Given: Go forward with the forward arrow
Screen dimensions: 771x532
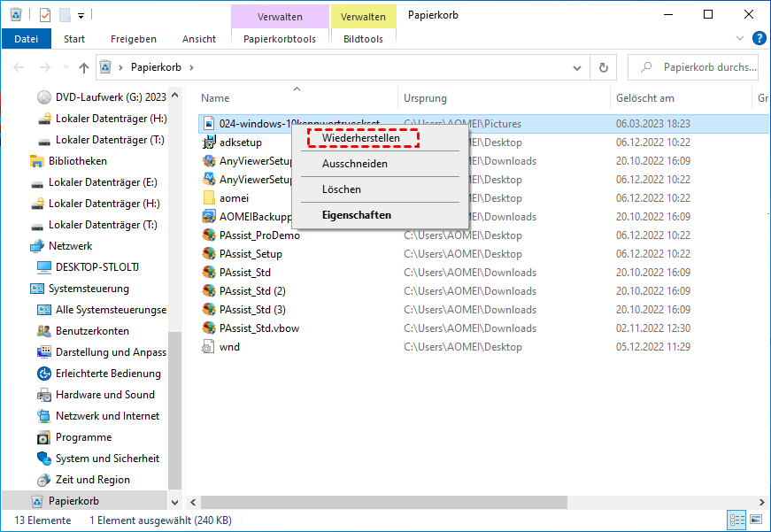Looking at the screenshot, I should coord(45,67).
